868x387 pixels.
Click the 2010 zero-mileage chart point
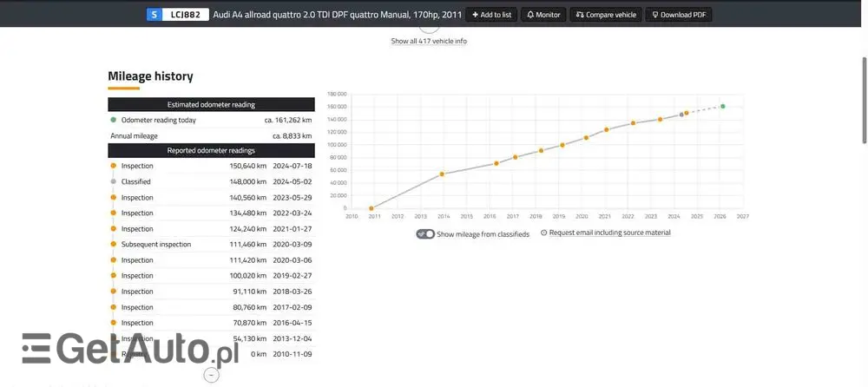coord(371,208)
